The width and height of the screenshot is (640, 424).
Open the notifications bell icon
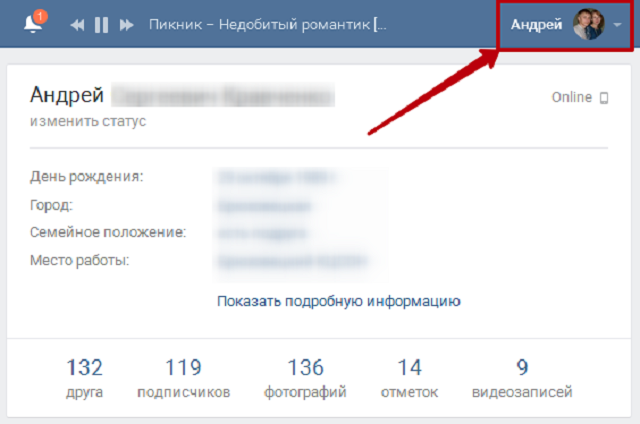tap(33, 24)
